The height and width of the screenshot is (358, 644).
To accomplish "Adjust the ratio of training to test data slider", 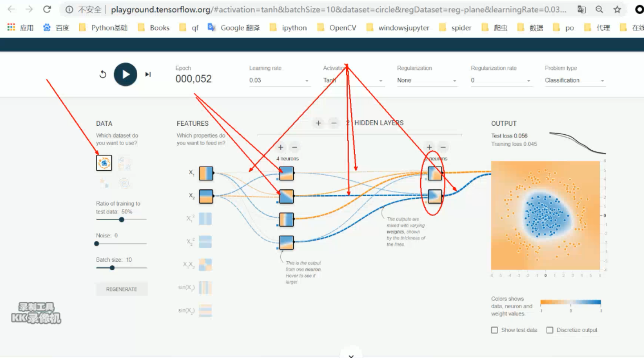I will click(121, 219).
